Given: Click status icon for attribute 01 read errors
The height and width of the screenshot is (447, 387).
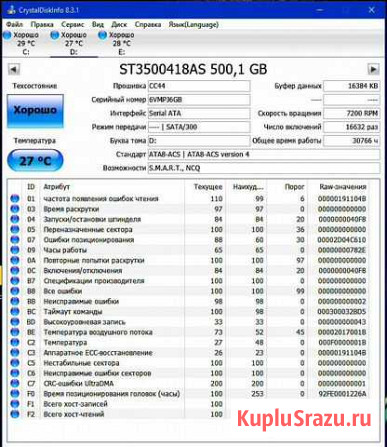Looking at the screenshot, I should pos(15,199).
